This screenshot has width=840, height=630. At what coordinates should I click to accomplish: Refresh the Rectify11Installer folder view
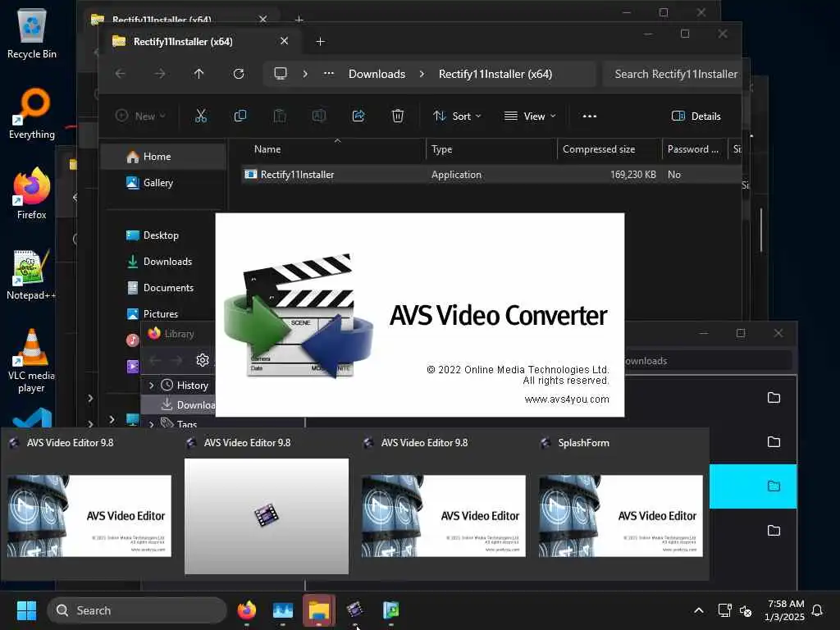[x=239, y=74]
